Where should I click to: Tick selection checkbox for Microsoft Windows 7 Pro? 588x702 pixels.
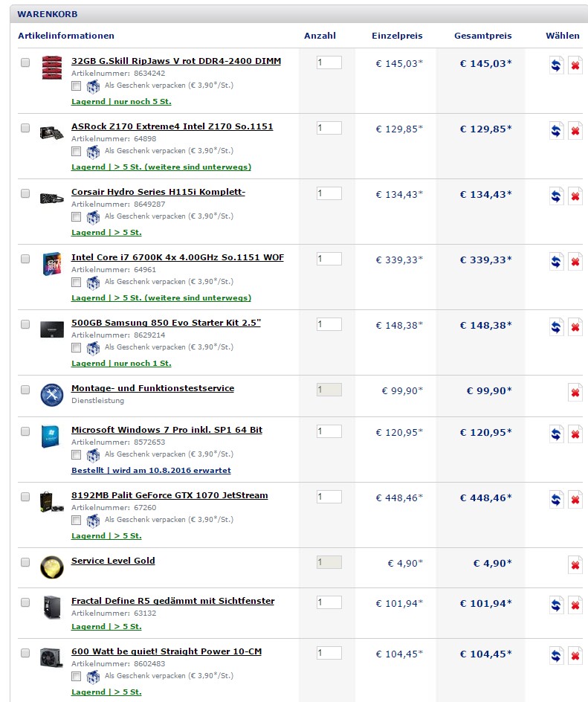click(25, 431)
